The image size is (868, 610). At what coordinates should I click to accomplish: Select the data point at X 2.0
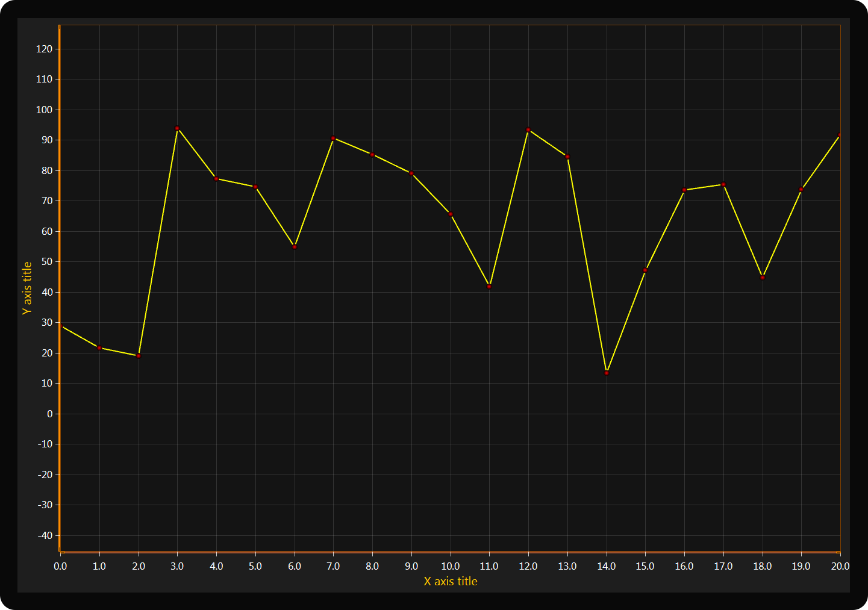pos(139,356)
